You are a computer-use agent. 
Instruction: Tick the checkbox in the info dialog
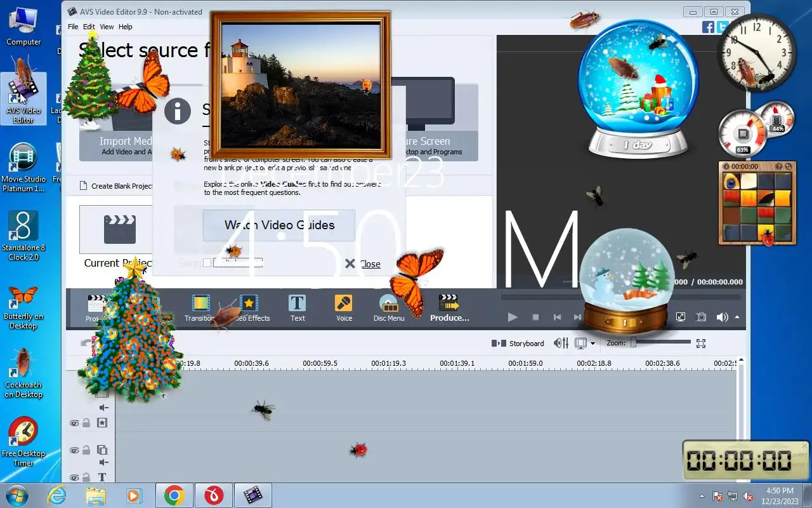pyautogui.click(x=207, y=263)
